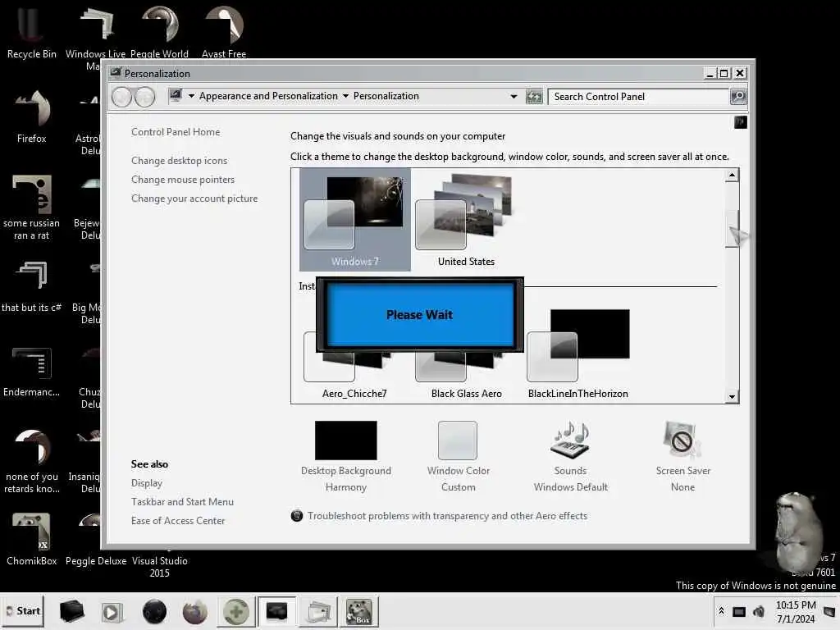Click the Appearance and Personalization breadcrumb
Screen dimensions: 840x630
point(268,96)
